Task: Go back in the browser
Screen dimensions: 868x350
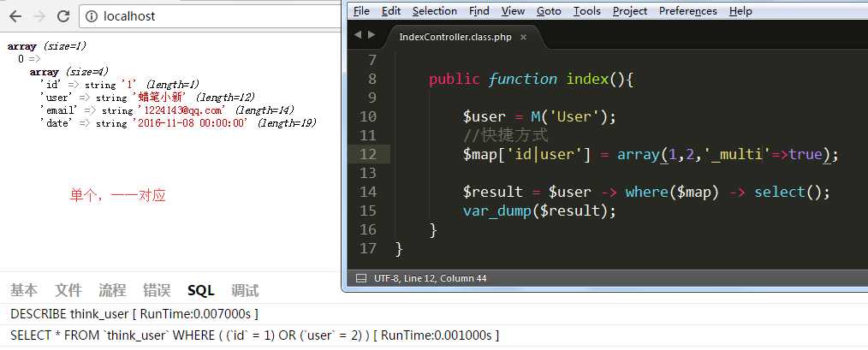Action: 15,16
